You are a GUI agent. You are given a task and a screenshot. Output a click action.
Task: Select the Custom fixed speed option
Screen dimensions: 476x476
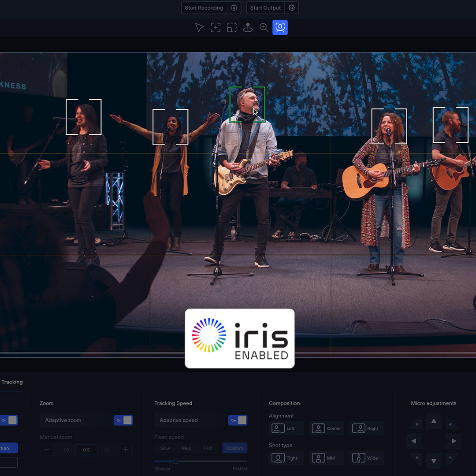coord(234,448)
